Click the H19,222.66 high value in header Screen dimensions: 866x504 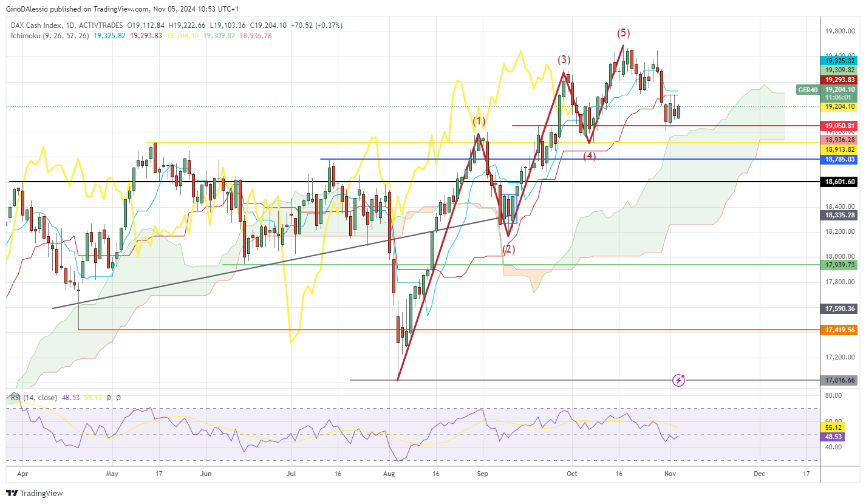[x=189, y=26]
